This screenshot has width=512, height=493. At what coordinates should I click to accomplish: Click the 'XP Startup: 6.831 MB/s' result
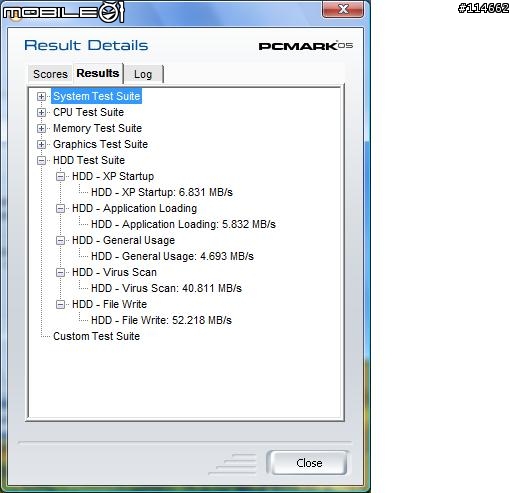click(x=162, y=192)
